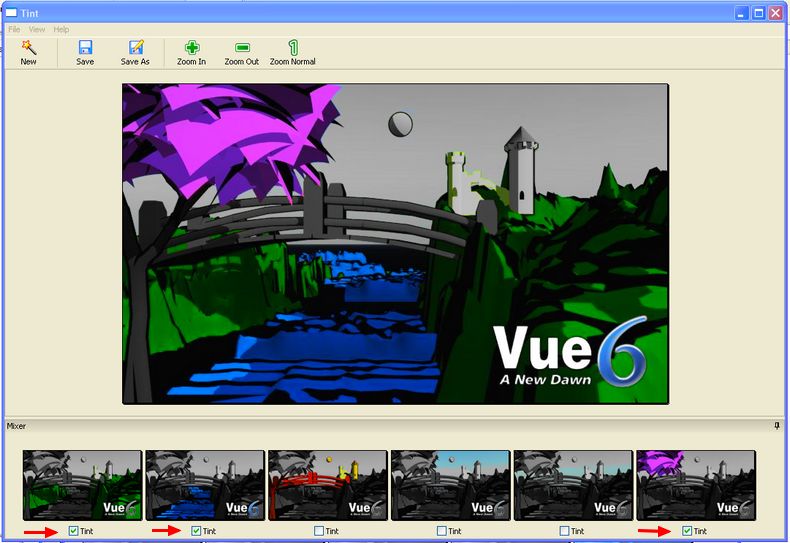Viewport: 790px width, 543px height.
Task: Select the blue sky mixer thumbnail
Action: pos(450,485)
